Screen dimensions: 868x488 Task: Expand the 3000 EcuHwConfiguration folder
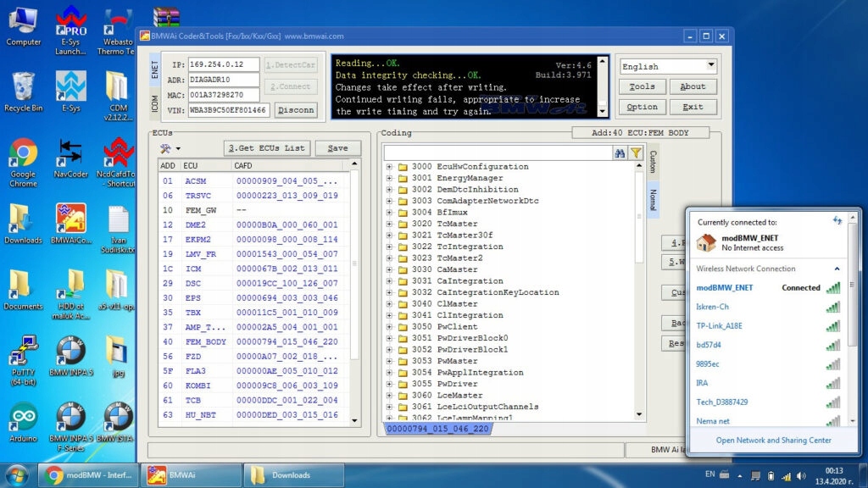click(x=390, y=167)
